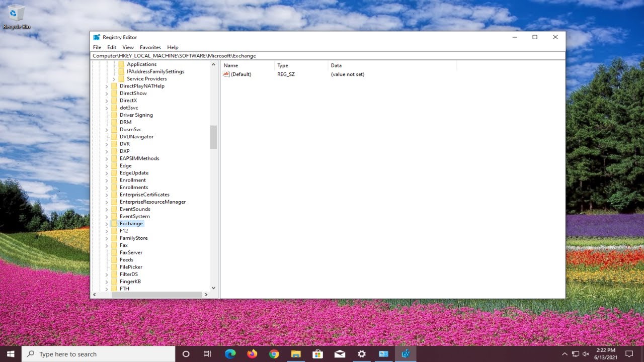Open the View menu

[128, 47]
